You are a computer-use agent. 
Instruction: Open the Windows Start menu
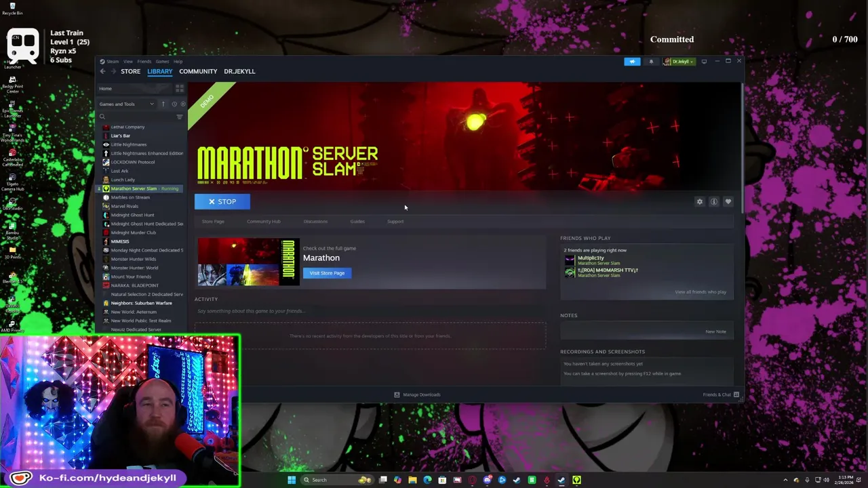tap(292, 480)
